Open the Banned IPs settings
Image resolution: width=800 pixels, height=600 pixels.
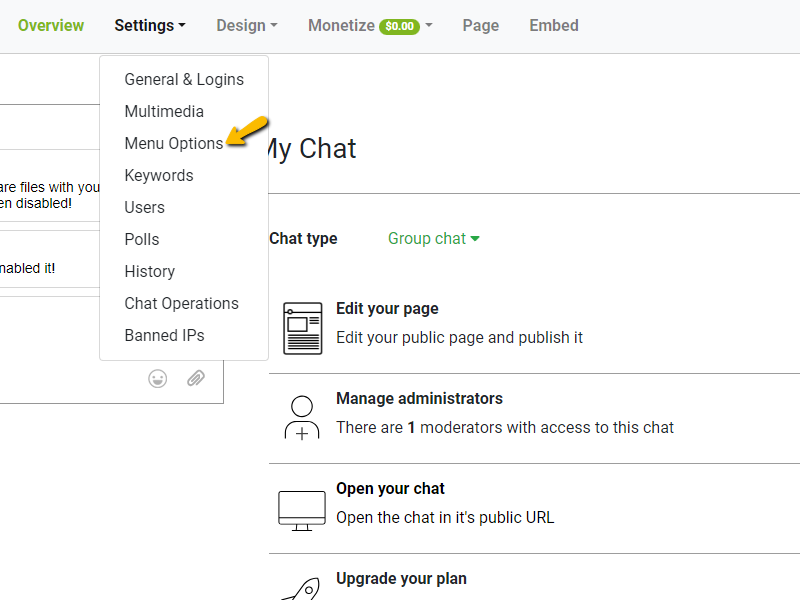coord(164,335)
